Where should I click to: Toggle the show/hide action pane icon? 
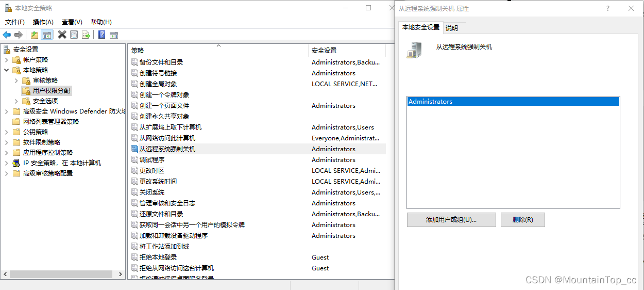(x=114, y=35)
